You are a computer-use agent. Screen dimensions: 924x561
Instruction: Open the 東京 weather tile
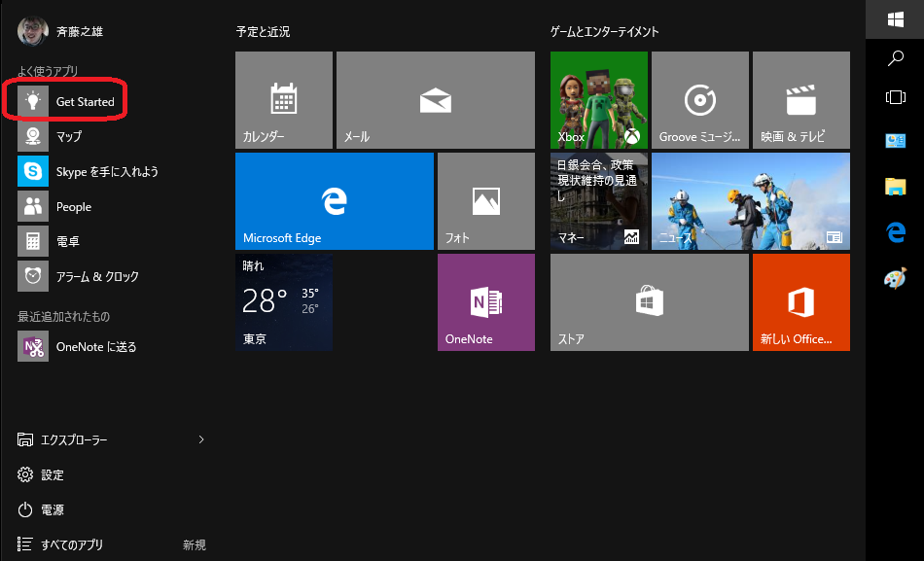coord(283,302)
